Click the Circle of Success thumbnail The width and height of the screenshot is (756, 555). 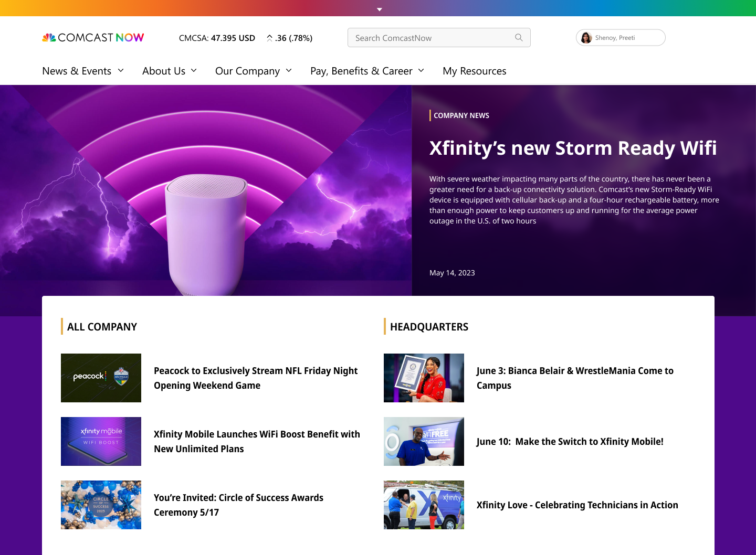tap(101, 505)
